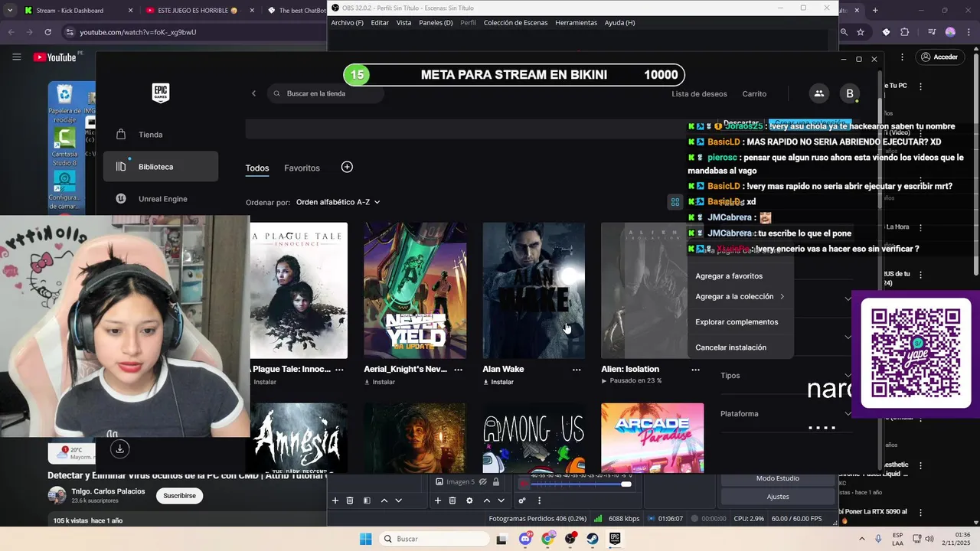Switch library to grid view icon
Screen dimensions: 980x551
point(675,202)
